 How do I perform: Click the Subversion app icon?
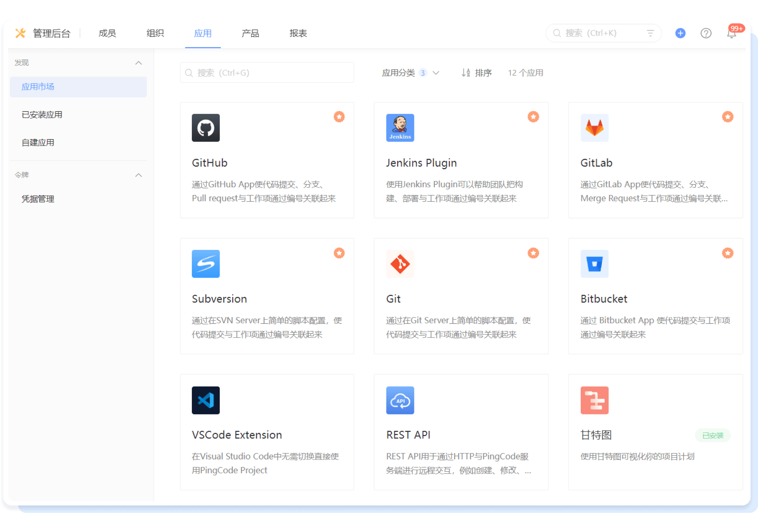click(206, 264)
